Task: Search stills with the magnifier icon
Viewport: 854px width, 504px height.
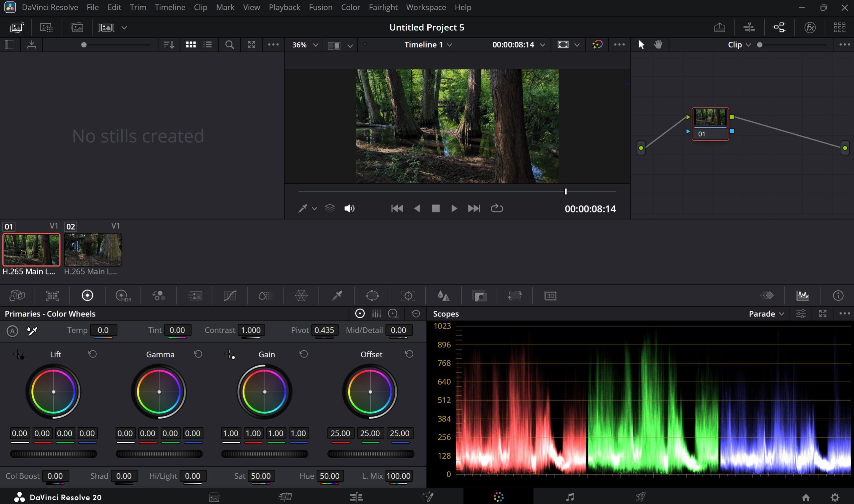Action: pyautogui.click(x=230, y=44)
